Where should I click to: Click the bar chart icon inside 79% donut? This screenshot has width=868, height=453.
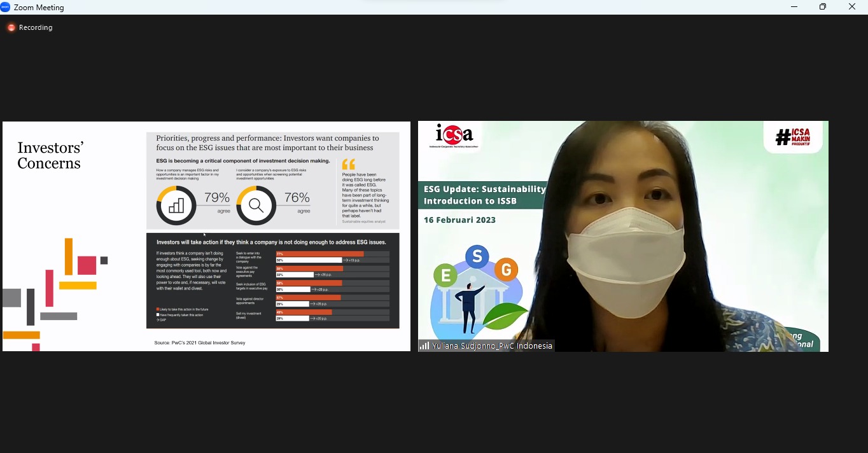[176, 205]
